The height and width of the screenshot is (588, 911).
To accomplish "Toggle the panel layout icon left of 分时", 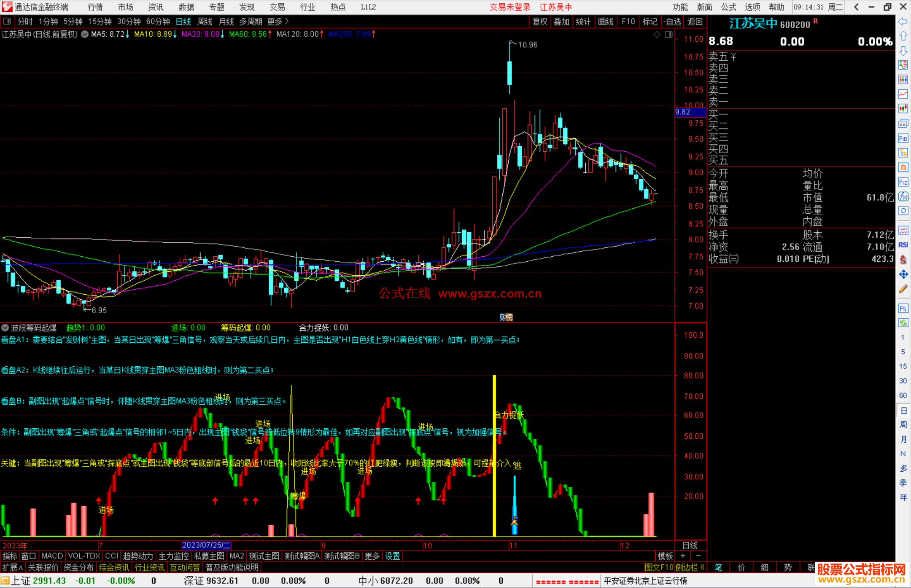I will 7,21.
